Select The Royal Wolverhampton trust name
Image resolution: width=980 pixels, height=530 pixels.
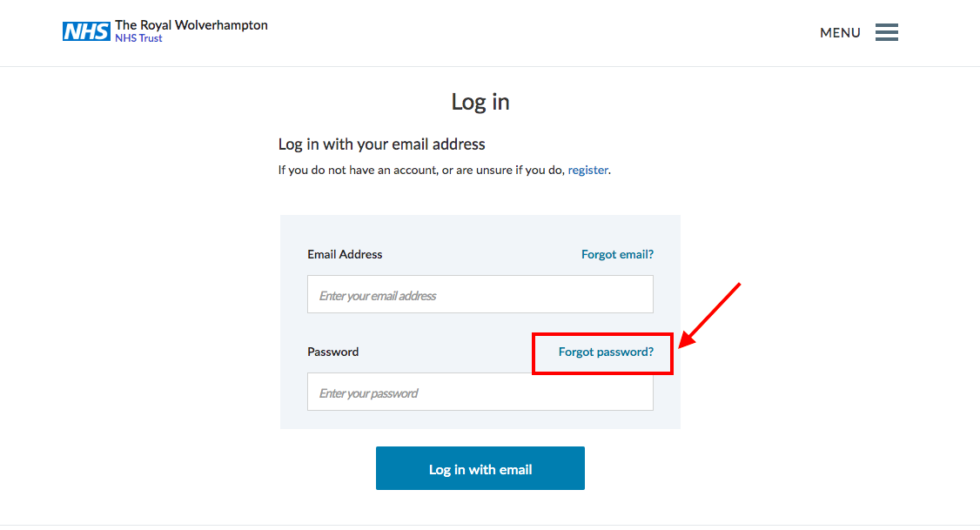[191, 25]
